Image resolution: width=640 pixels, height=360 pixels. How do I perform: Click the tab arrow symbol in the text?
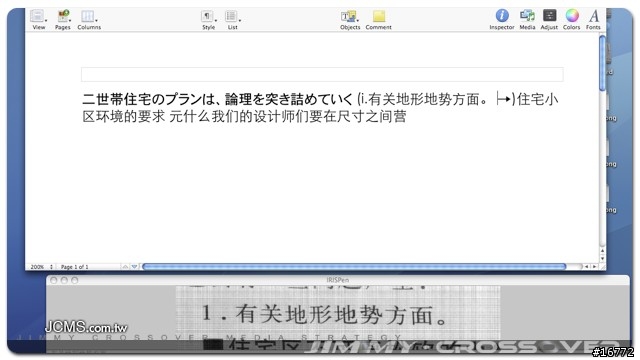pyautogui.click(x=504, y=99)
